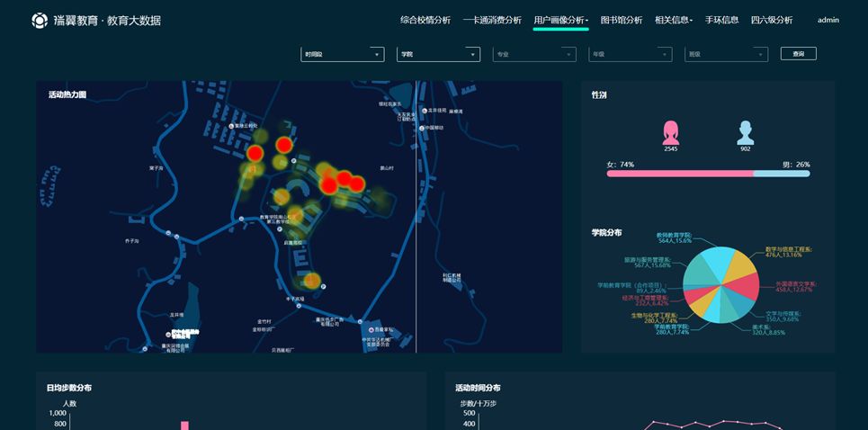868x430 pixels.
Task: Click the 女：74% text
Action: (x=620, y=165)
